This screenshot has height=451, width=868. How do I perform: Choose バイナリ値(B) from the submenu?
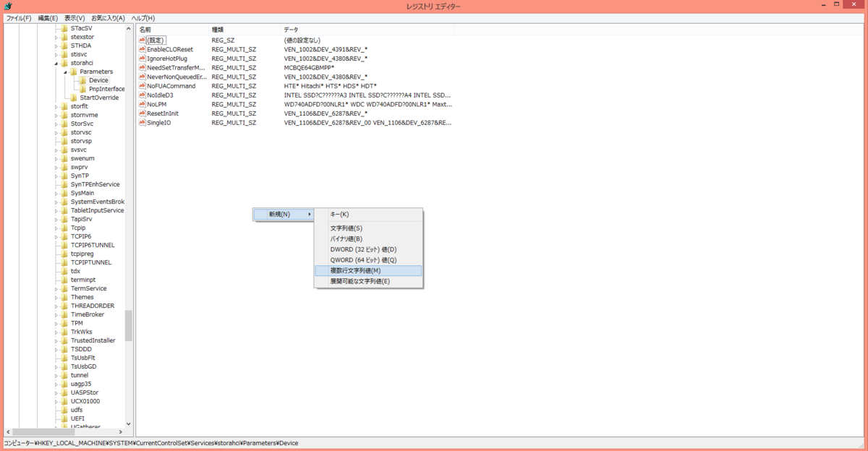(368, 239)
